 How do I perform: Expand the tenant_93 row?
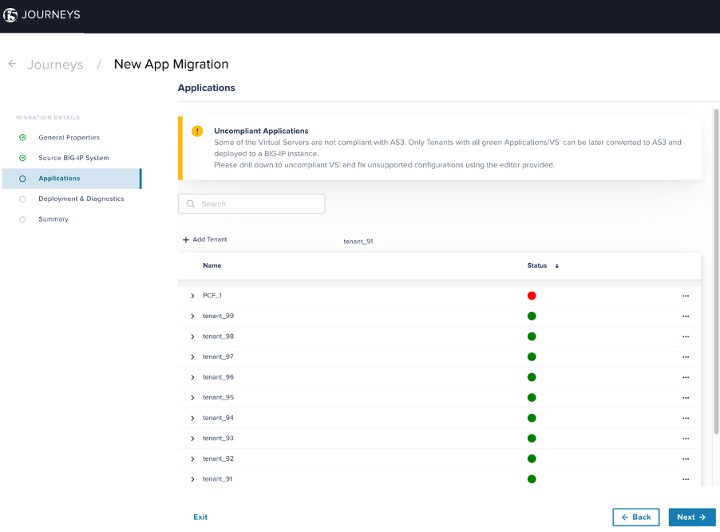(x=192, y=438)
